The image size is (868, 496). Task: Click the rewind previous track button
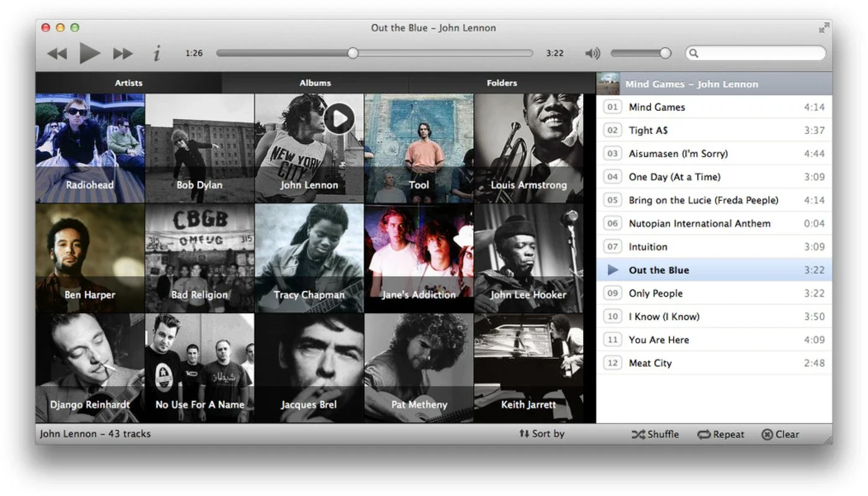tap(57, 54)
